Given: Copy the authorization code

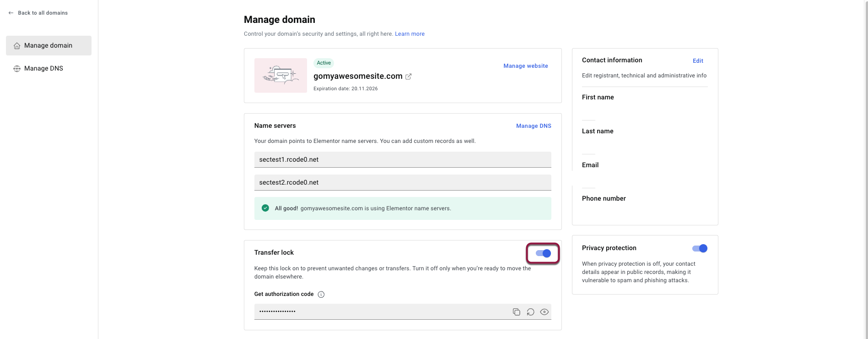Looking at the screenshot, I should pyautogui.click(x=516, y=312).
